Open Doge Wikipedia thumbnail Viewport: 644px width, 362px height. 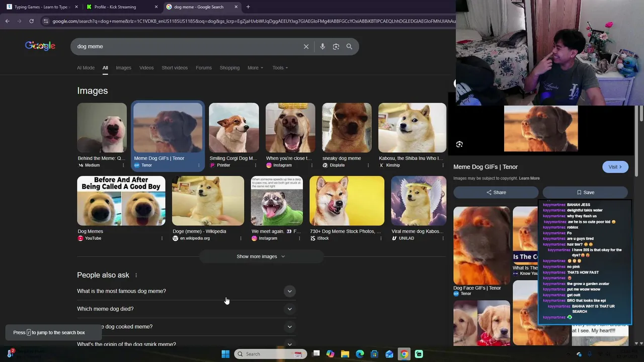(x=208, y=201)
